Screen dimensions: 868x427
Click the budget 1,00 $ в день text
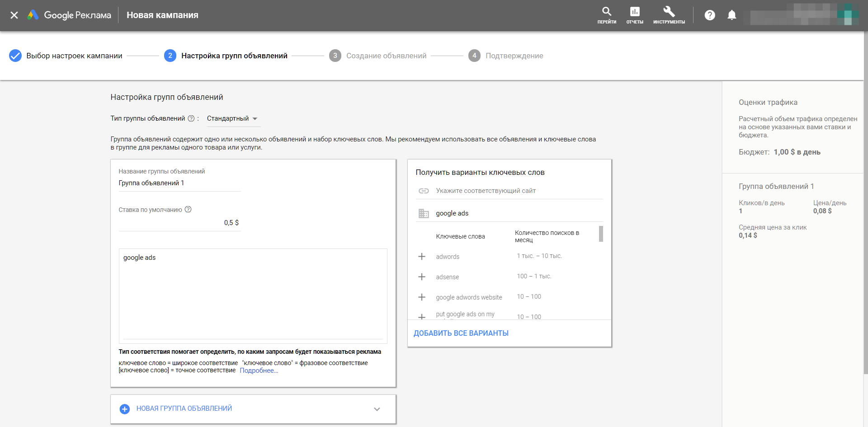[x=797, y=152]
